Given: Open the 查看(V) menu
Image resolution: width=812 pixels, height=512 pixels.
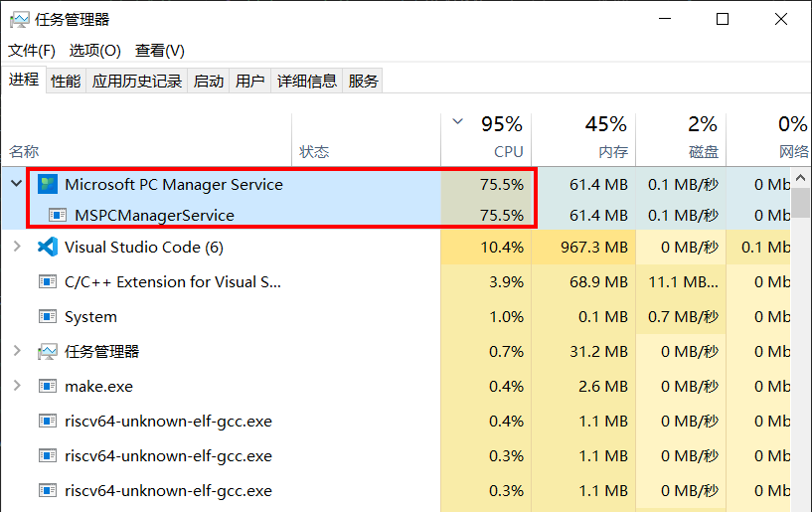Looking at the screenshot, I should coord(159,51).
